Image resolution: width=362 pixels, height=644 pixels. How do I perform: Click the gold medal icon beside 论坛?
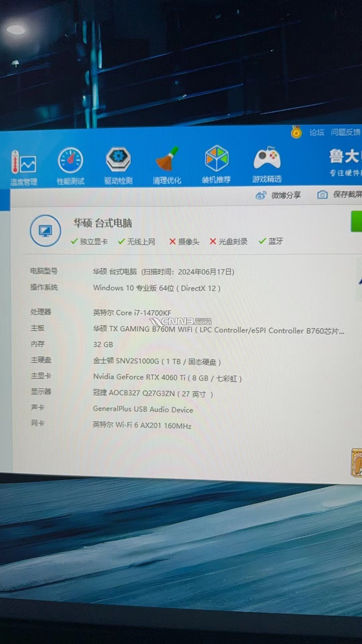pos(296,132)
